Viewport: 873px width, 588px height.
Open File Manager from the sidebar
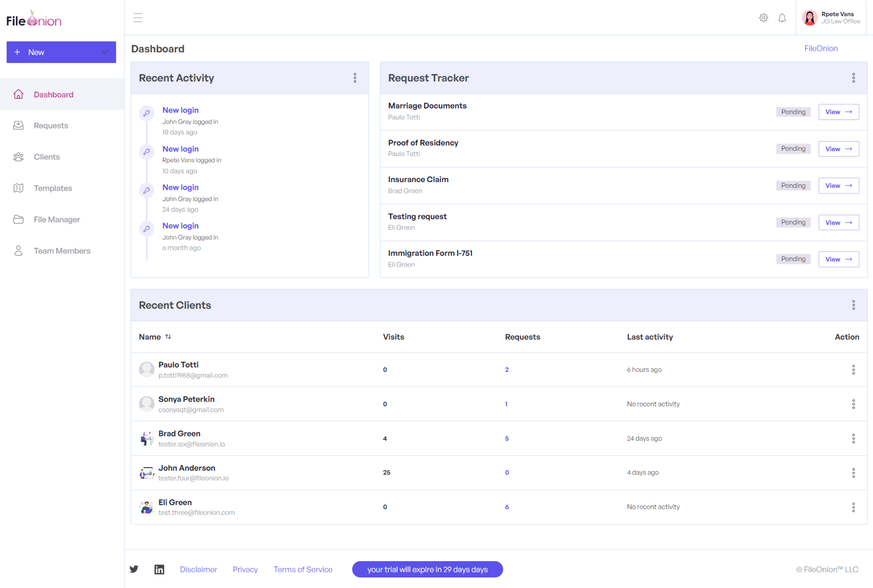click(57, 219)
